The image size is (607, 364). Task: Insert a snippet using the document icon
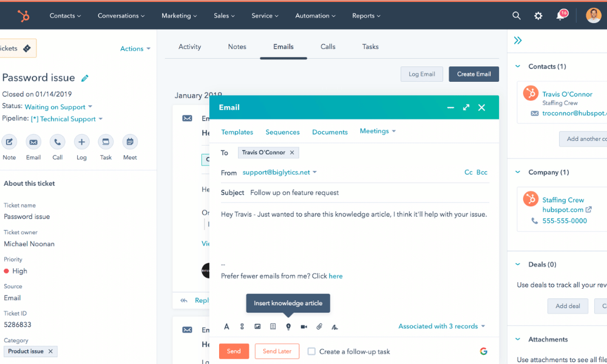(273, 326)
